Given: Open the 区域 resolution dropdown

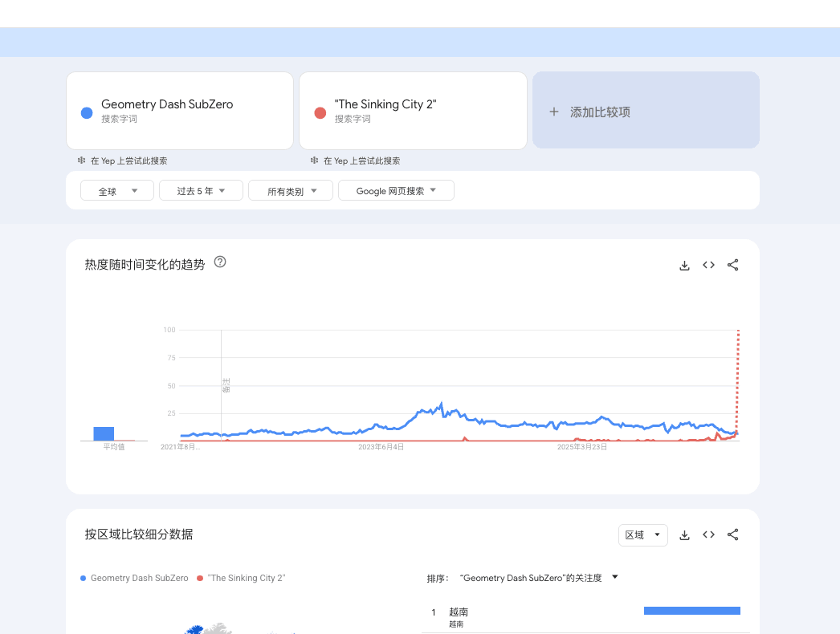Looking at the screenshot, I should click(643, 535).
